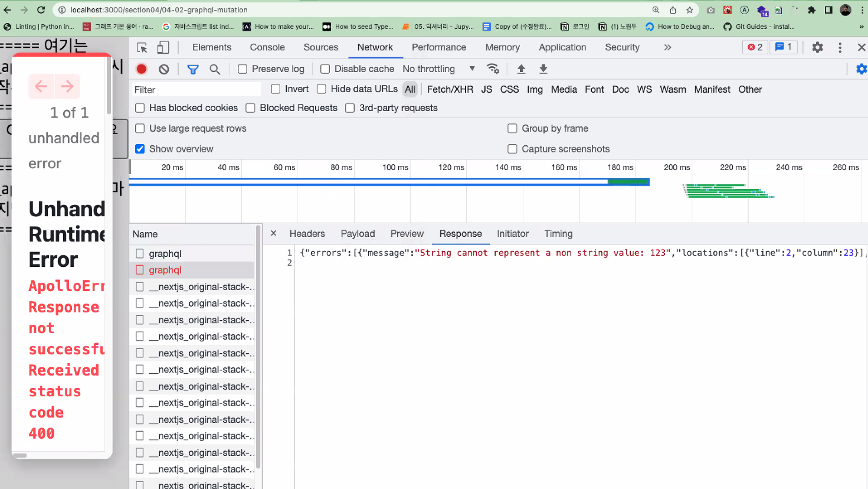Open the extensions puzzle icon
Viewport: 868px width, 489px height.
(x=812, y=10)
